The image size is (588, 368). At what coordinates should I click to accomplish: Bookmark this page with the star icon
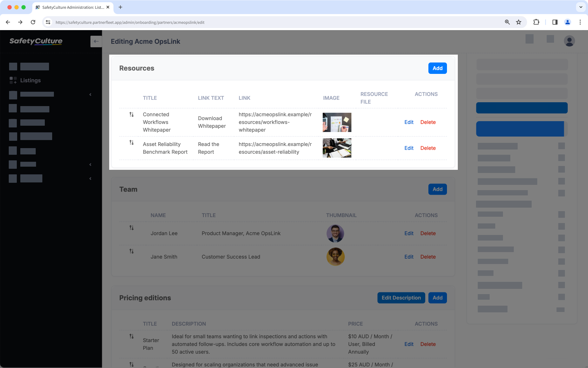519,22
